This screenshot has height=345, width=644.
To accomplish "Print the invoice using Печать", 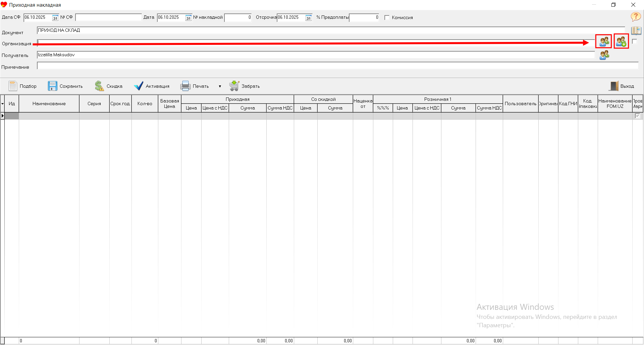I will point(195,86).
